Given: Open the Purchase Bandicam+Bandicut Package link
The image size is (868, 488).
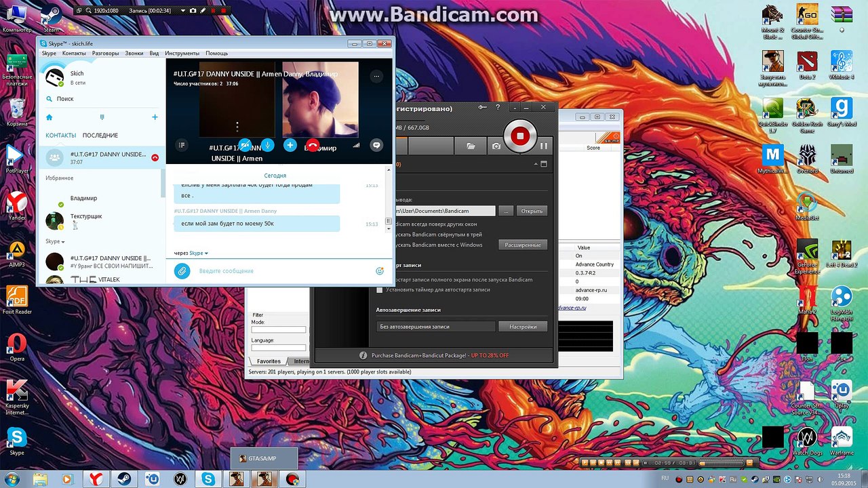Looking at the screenshot, I should coord(440,355).
